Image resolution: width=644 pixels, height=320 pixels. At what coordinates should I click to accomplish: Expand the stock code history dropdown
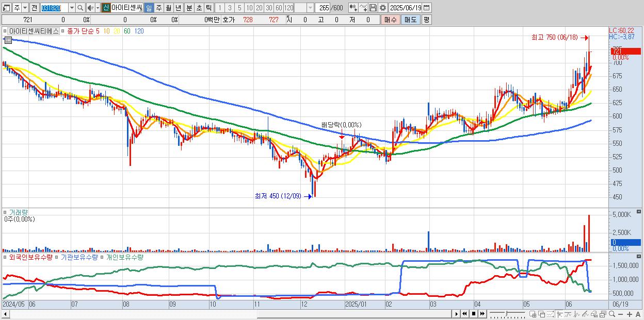click(72, 8)
